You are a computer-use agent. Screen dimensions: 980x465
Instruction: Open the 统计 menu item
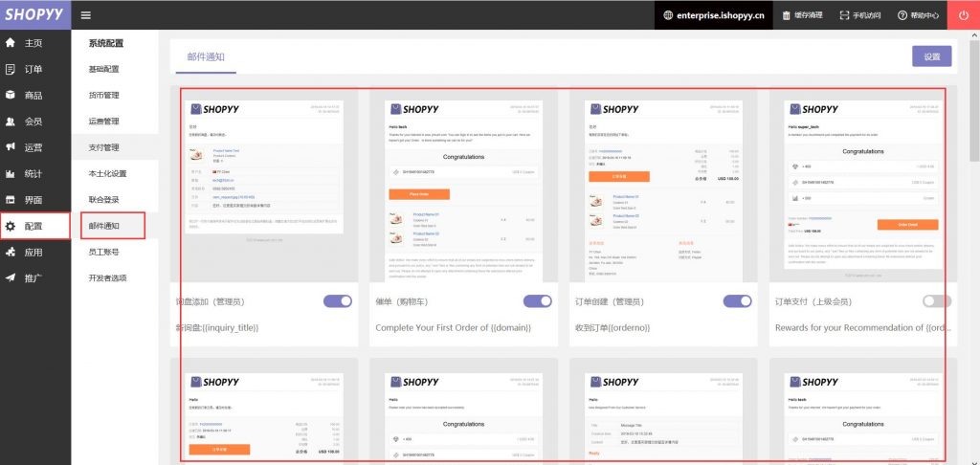point(35,174)
